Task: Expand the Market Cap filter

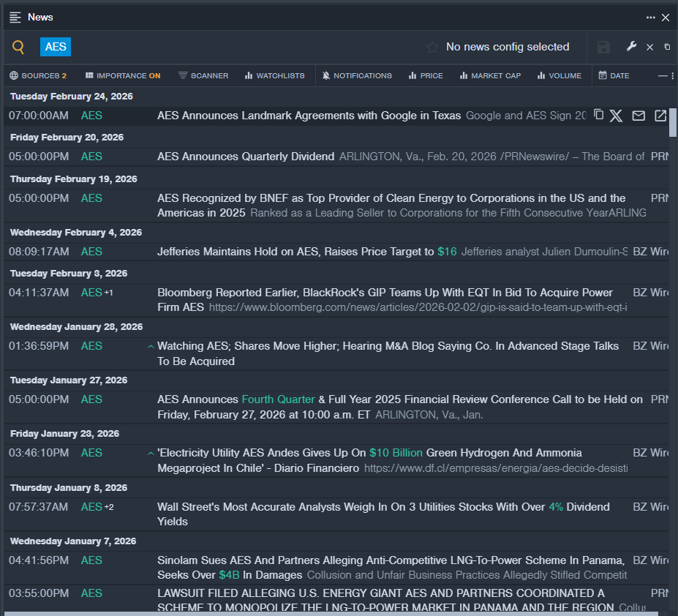Action: [490, 75]
